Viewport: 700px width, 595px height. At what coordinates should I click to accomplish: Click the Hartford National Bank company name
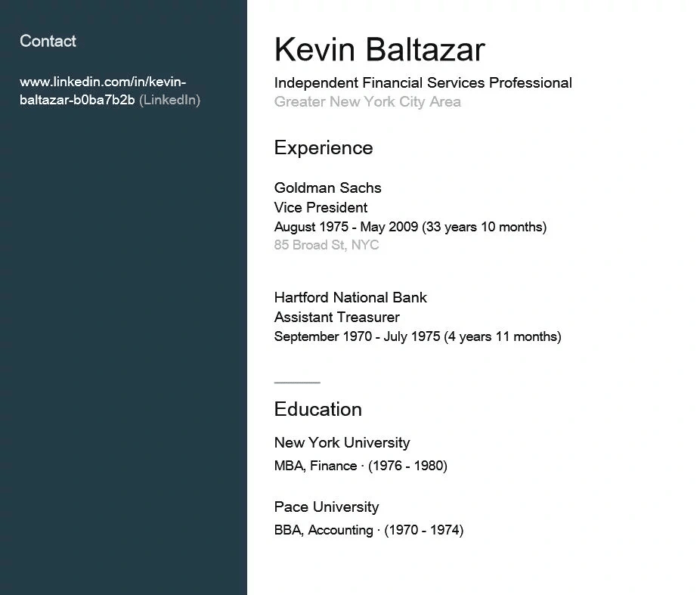click(351, 298)
